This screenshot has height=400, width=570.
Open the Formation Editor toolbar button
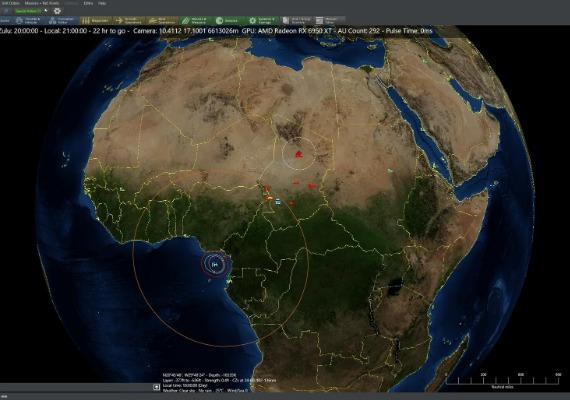(62, 20)
